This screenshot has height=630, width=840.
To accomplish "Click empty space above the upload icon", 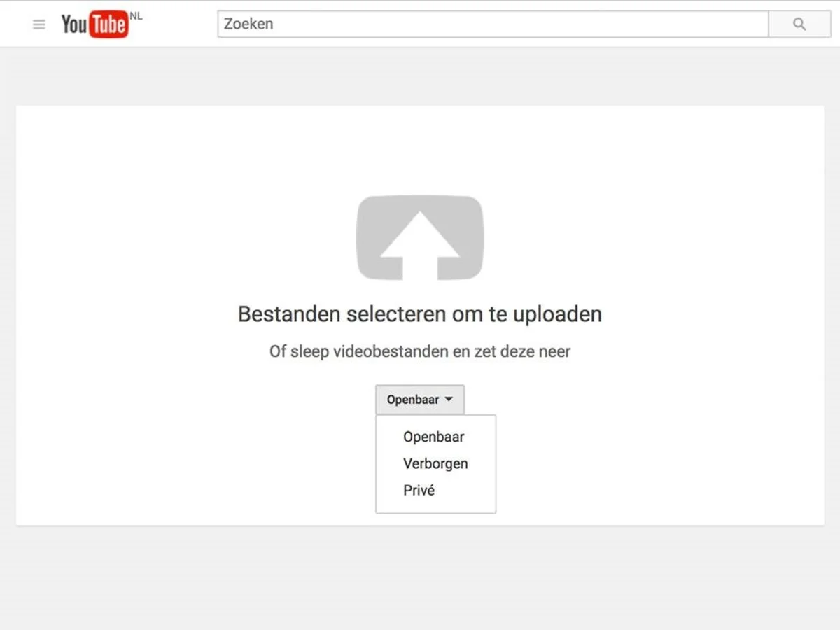I will click(x=419, y=150).
